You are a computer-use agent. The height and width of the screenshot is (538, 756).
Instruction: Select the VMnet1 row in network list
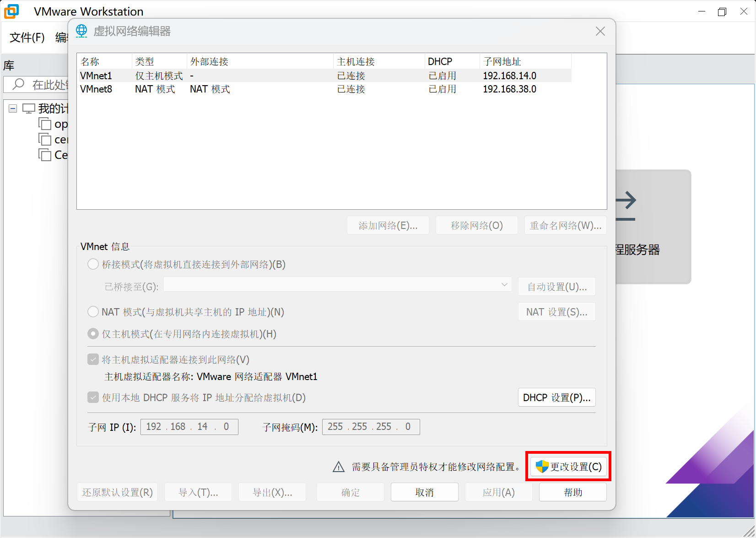[324, 76]
